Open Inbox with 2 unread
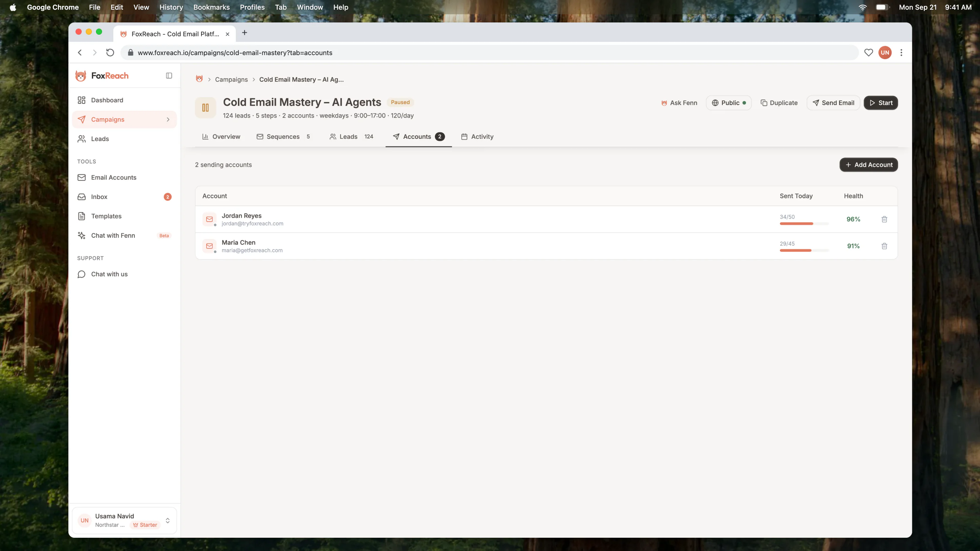Viewport: 980px width, 551px height. point(125,197)
